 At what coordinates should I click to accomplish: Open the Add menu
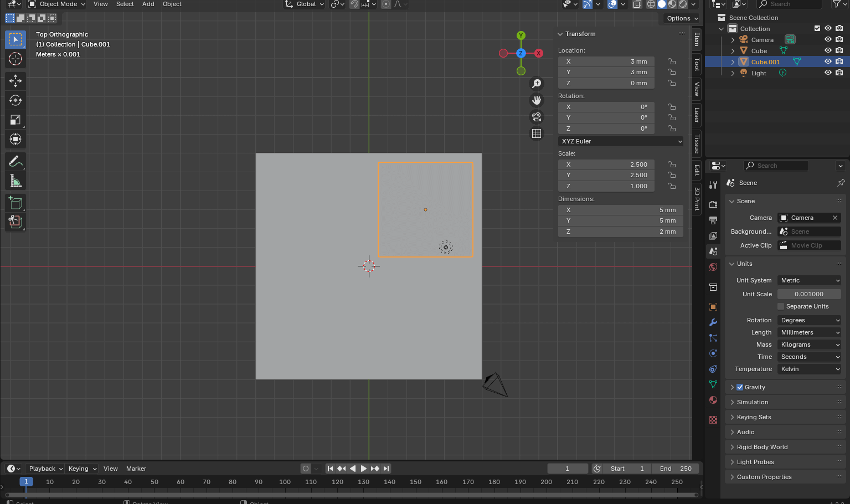[148, 4]
